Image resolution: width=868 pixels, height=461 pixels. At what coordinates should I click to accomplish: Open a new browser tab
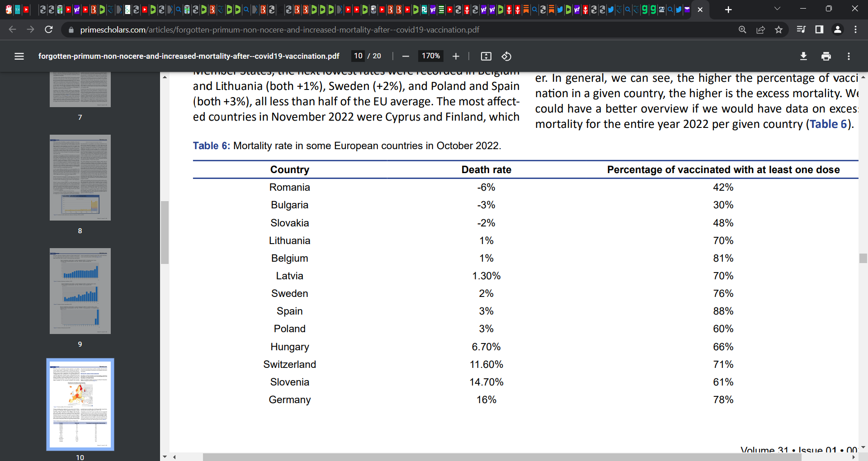click(x=728, y=9)
